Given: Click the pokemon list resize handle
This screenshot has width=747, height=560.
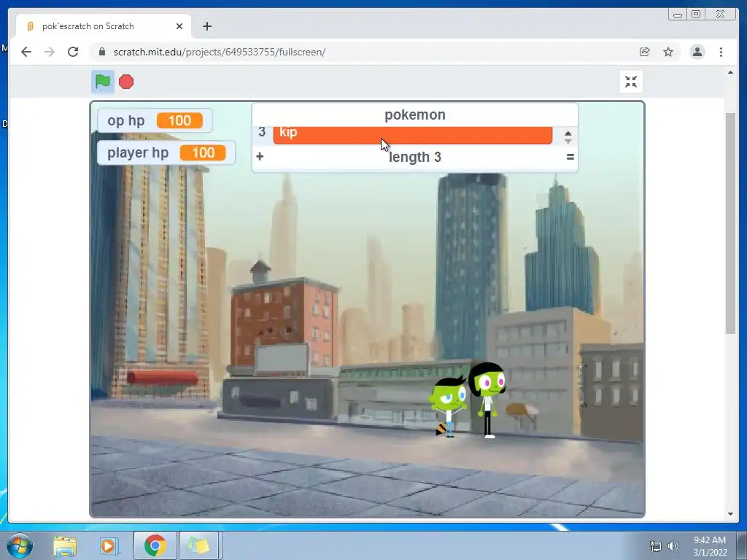Looking at the screenshot, I should 570,157.
